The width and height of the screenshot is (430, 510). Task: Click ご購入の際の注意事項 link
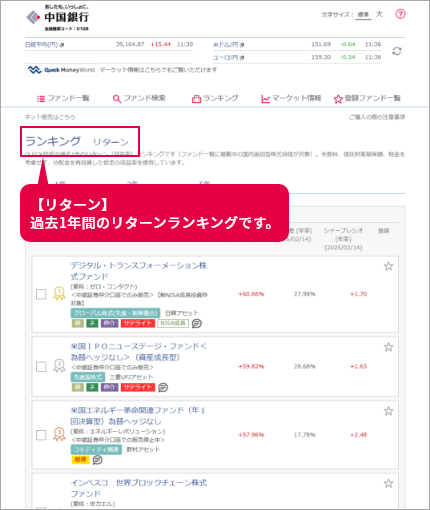click(x=377, y=117)
